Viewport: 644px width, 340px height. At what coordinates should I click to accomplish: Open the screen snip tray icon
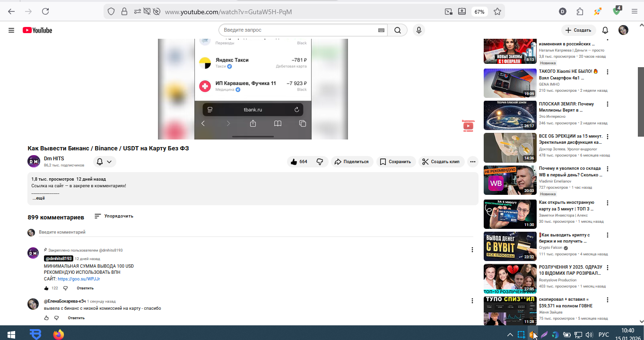[x=521, y=335]
